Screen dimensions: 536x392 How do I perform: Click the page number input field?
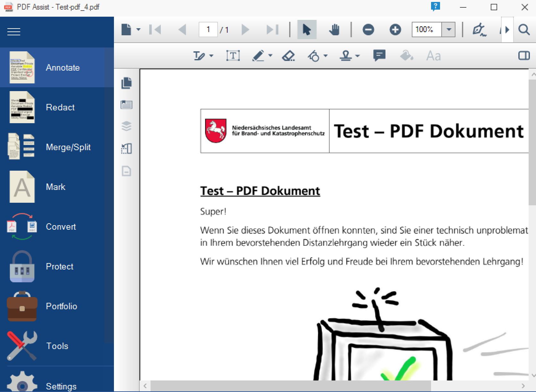coord(208,30)
